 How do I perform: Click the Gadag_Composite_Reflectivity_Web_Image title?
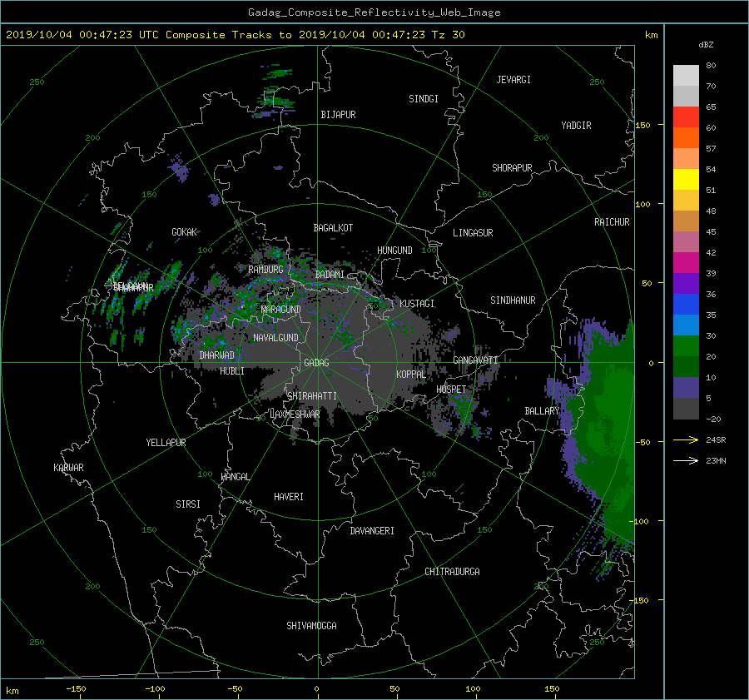pos(374,12)
